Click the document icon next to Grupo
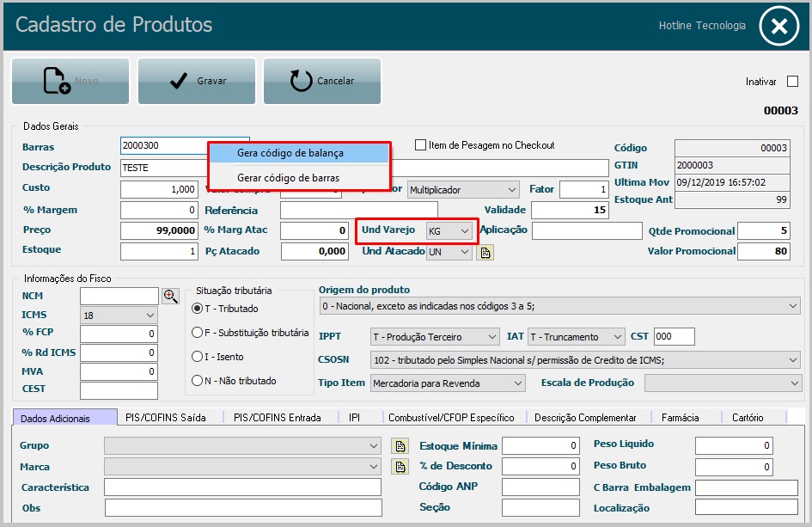The height and width of the screenshot is (527, 812). [x=400, y=445]
